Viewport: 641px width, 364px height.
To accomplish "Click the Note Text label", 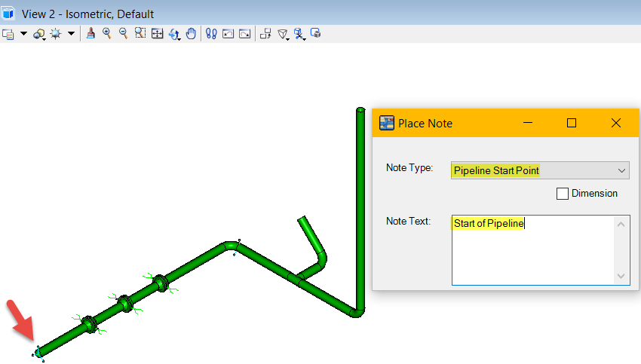I will click(409, 221).
